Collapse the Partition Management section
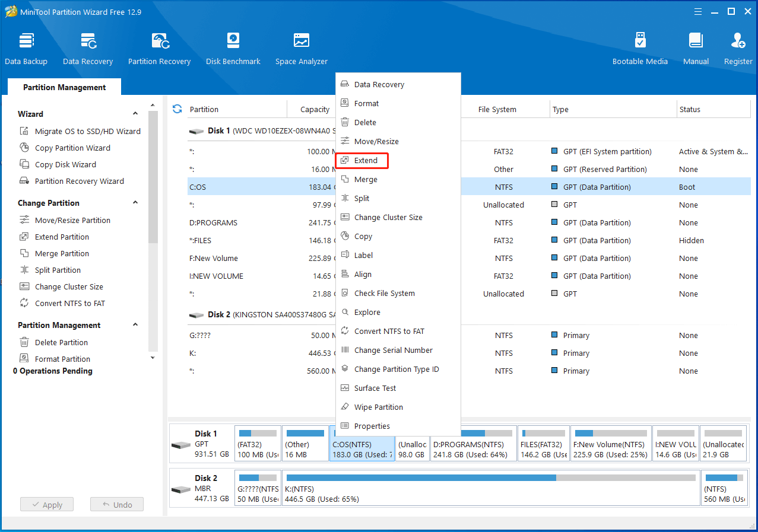Image resolution: width=758 pixels, height=532 pixels. coord(135,325)
